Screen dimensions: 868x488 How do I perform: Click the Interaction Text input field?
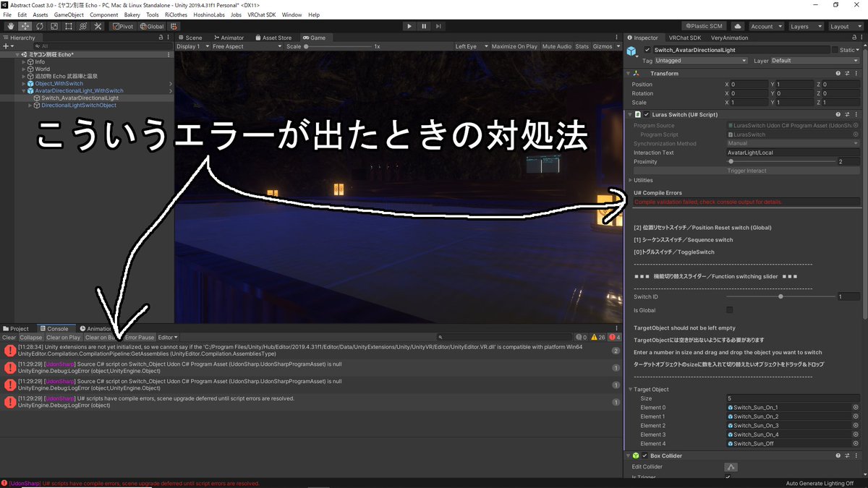point(793,153)
